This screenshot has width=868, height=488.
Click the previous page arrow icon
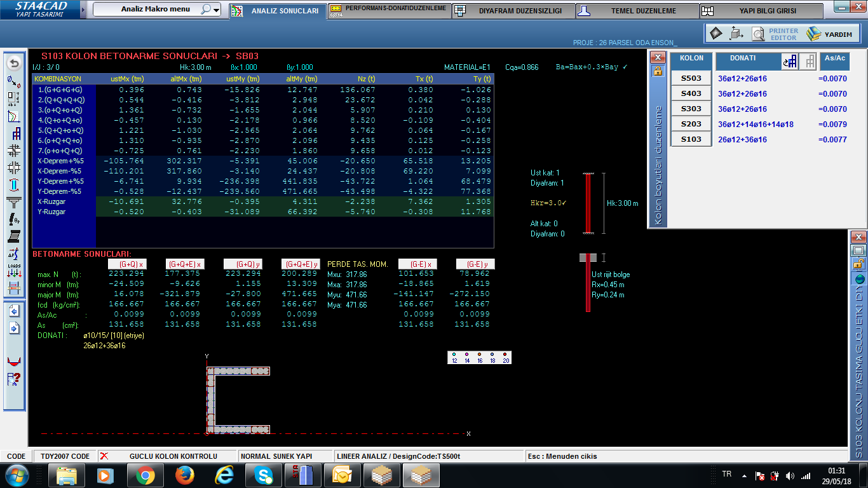tap(13, 311)
